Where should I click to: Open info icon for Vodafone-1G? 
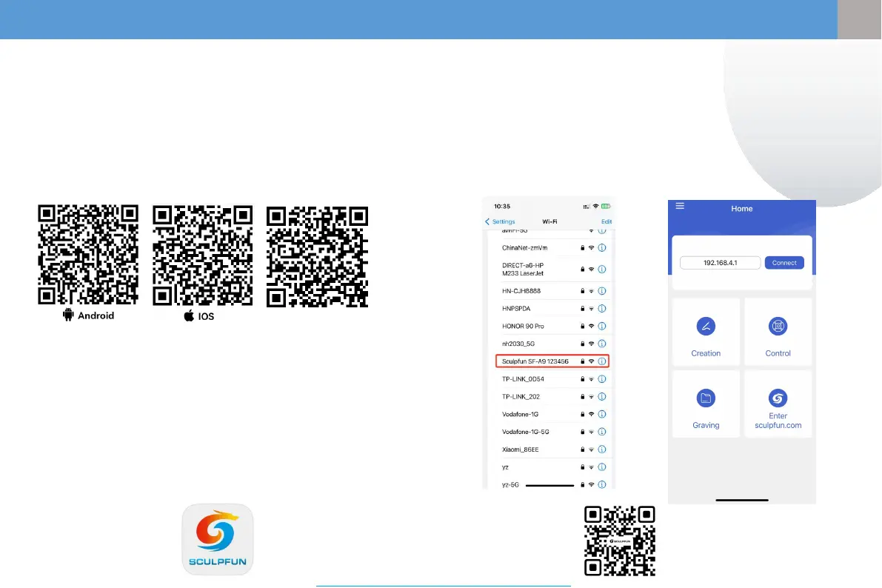602,414
